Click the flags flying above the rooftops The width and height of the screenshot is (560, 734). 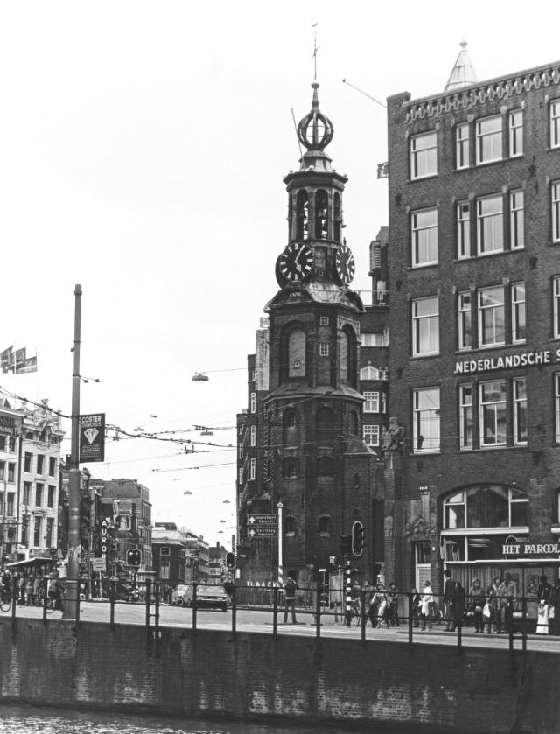point(18,360)
